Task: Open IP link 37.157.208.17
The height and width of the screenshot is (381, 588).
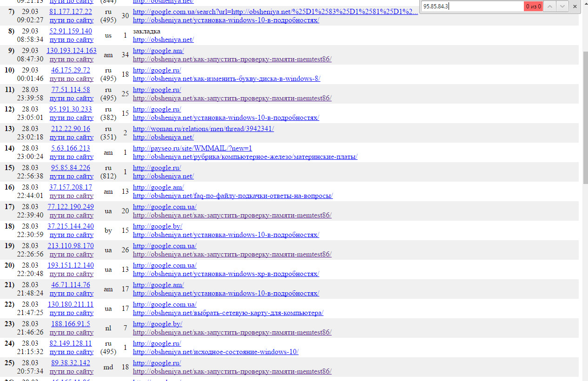Action: click(71, 187)
